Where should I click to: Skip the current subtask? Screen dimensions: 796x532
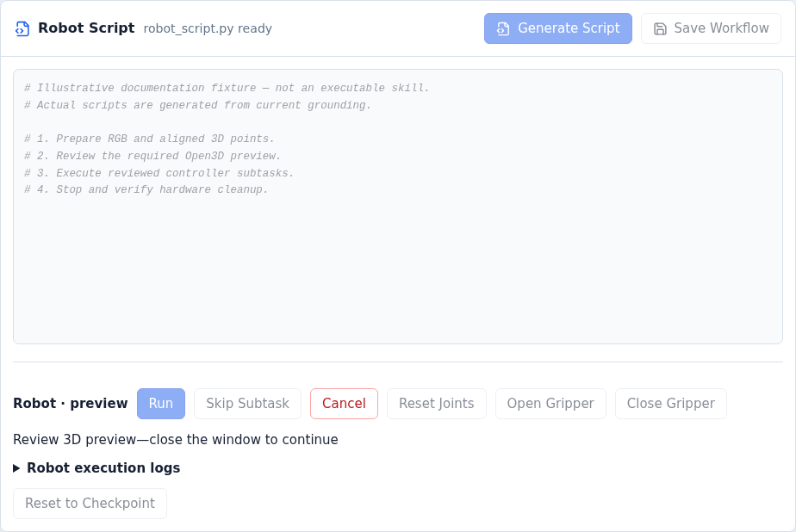248,404
